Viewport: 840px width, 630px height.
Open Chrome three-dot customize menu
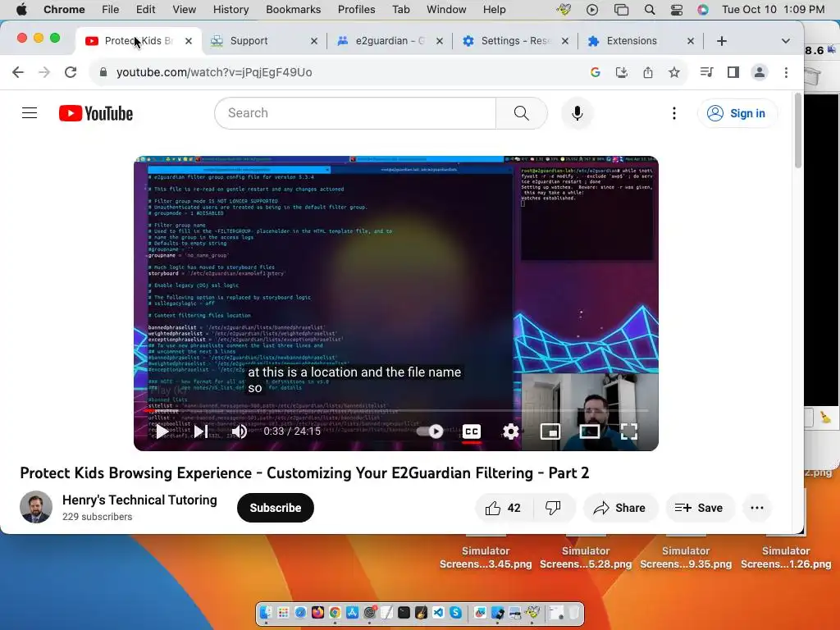(786, 72)
